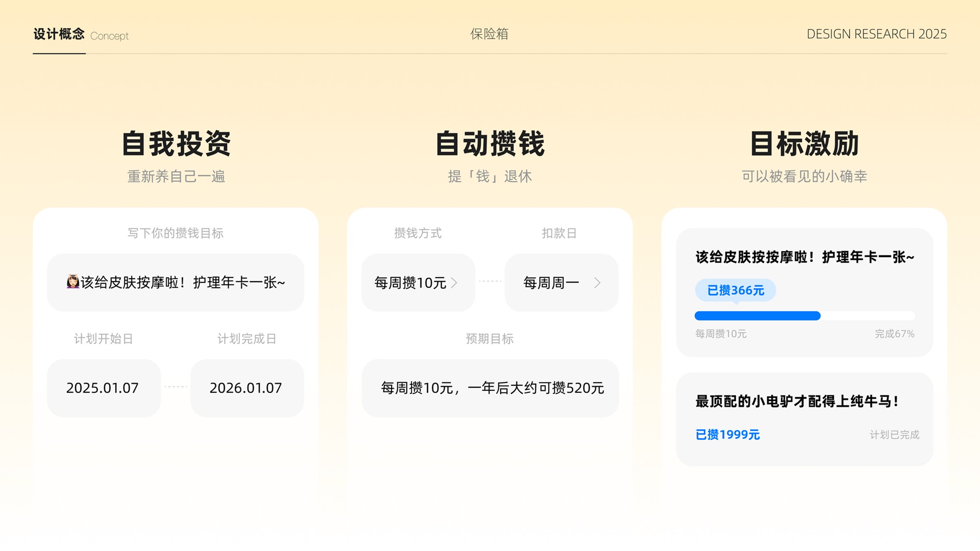Click the 已攒366元 progress badge
This screenshot has height=551, width=980.
point(735,290)
